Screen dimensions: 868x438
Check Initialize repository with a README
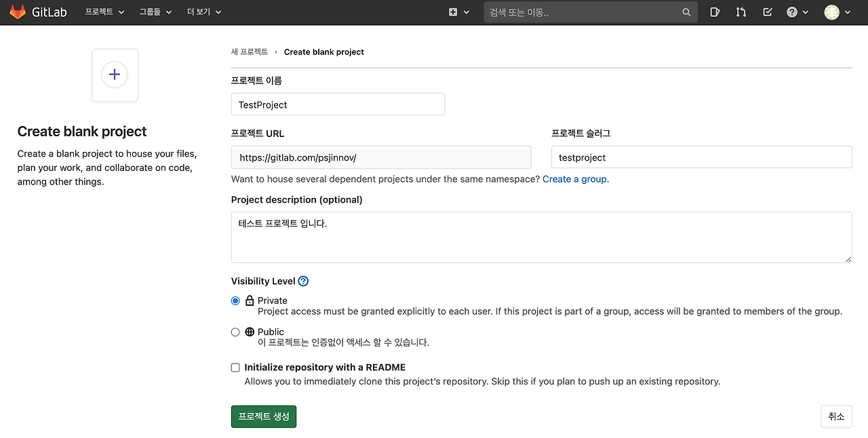(x=235, y=367)
